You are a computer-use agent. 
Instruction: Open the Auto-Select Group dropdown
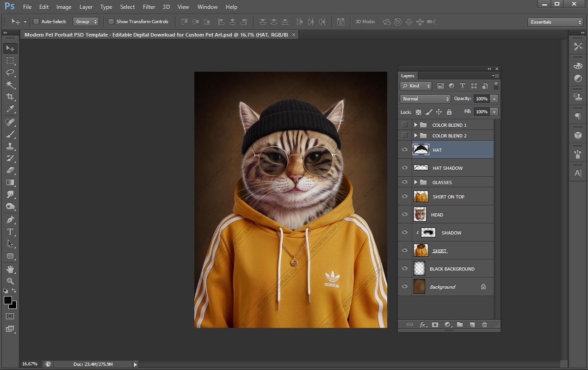tap(86, 22)
